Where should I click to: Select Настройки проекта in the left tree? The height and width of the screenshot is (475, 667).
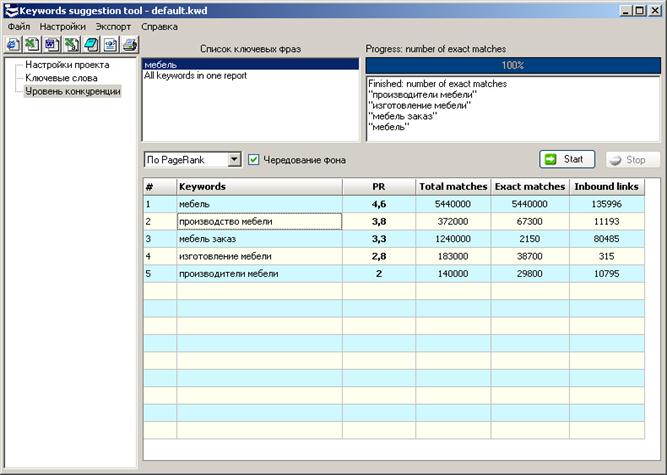coord(67,65)
